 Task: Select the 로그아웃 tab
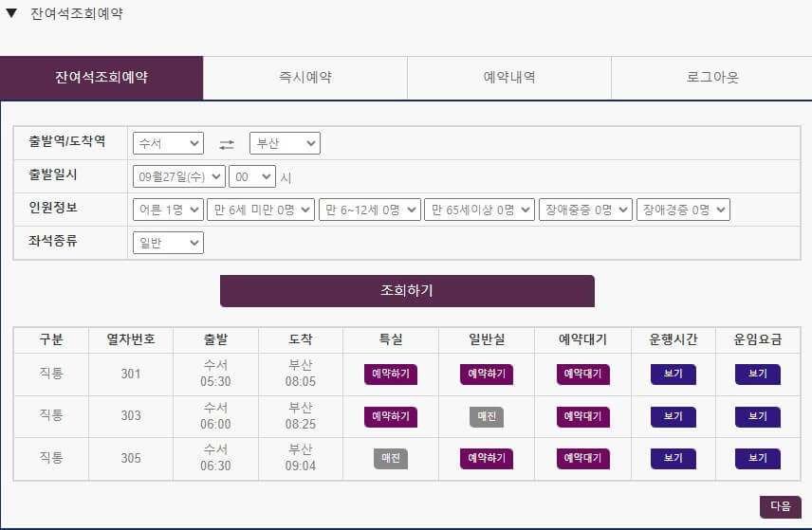click(712, 78)
